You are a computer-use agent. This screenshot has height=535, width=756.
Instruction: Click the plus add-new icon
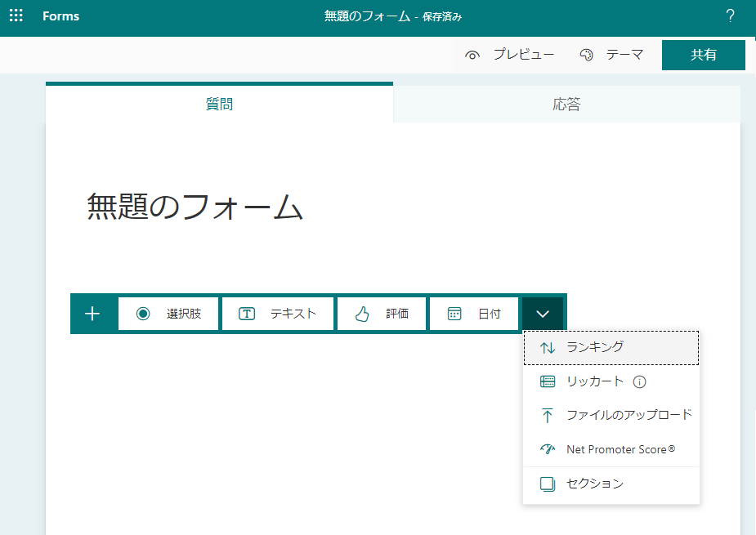click(92, 314)
